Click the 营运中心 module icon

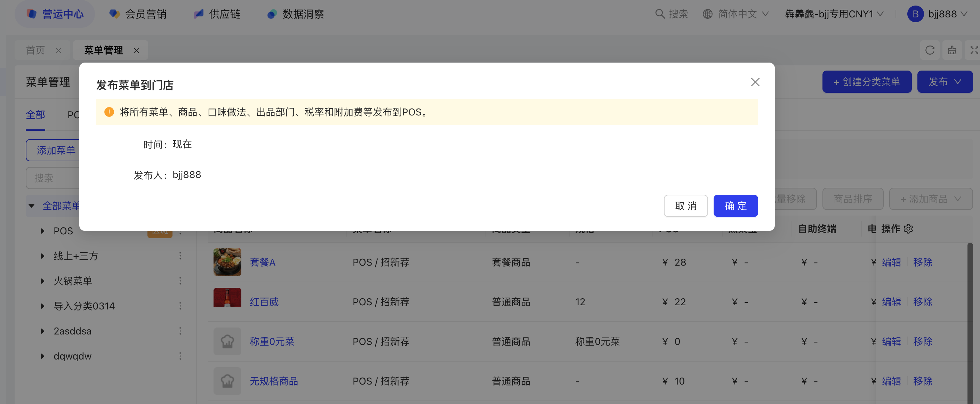32,14
